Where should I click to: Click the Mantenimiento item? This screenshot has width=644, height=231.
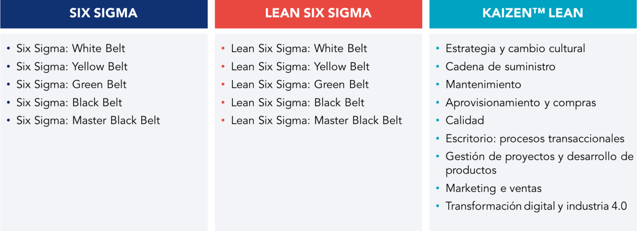483,85
